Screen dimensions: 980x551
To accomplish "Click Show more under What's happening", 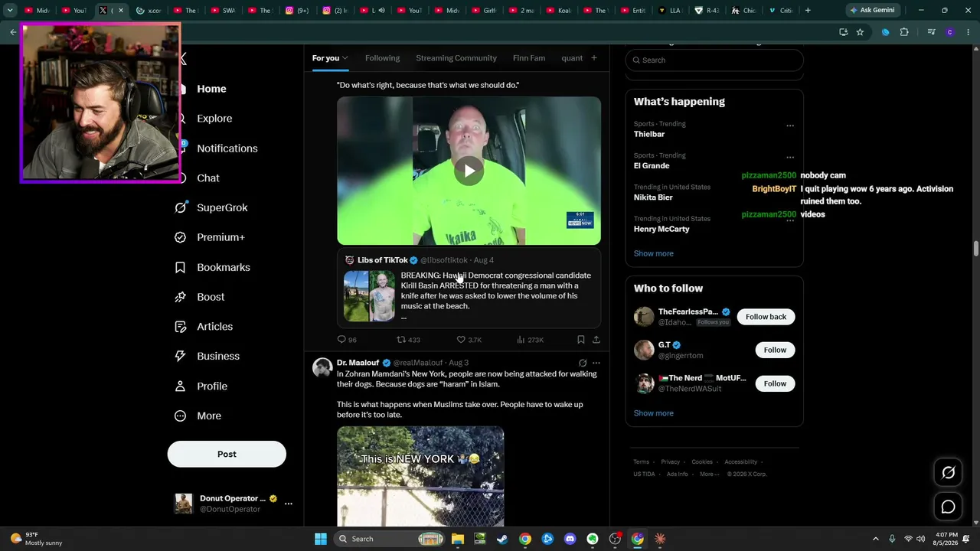I will [654, 253].
